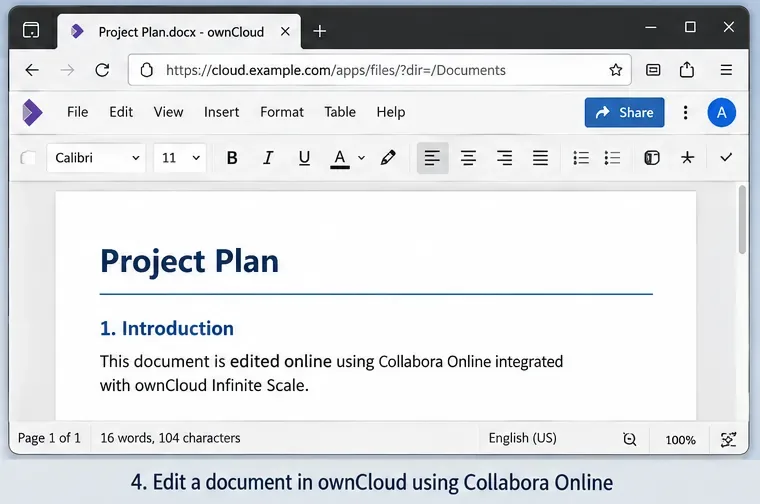Align text left
Image resolution: width=760 pixels, height=504 pixels.
(432, 158)
